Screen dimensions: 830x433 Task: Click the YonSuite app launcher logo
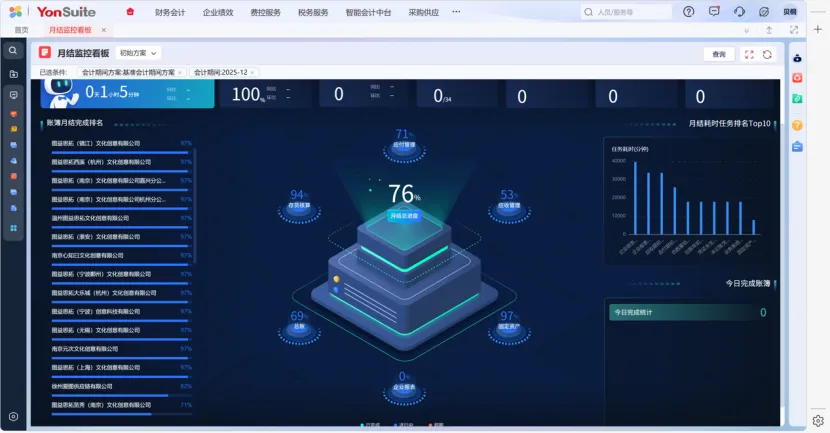[x=15, y=12]
